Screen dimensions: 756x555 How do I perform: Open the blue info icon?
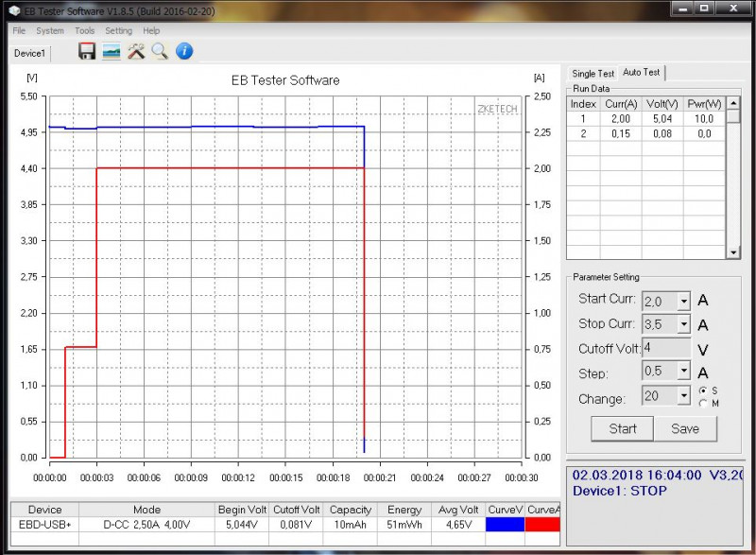[x=184, y=51]
